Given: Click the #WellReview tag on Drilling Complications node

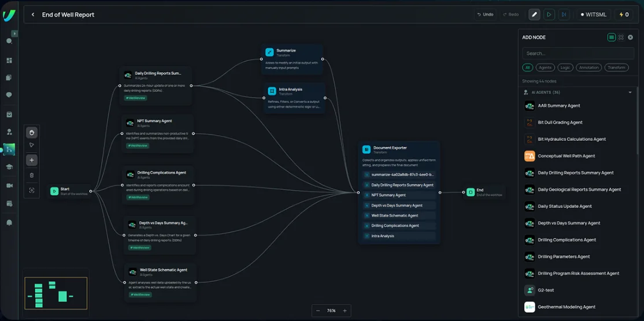Looking at the screenshot, I should coord(138,197).
